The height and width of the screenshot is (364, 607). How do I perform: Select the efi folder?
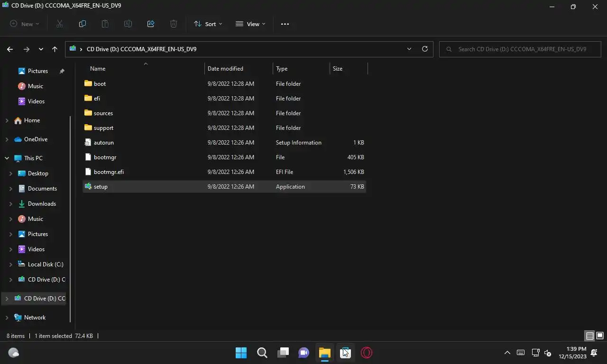coord(224,98)
